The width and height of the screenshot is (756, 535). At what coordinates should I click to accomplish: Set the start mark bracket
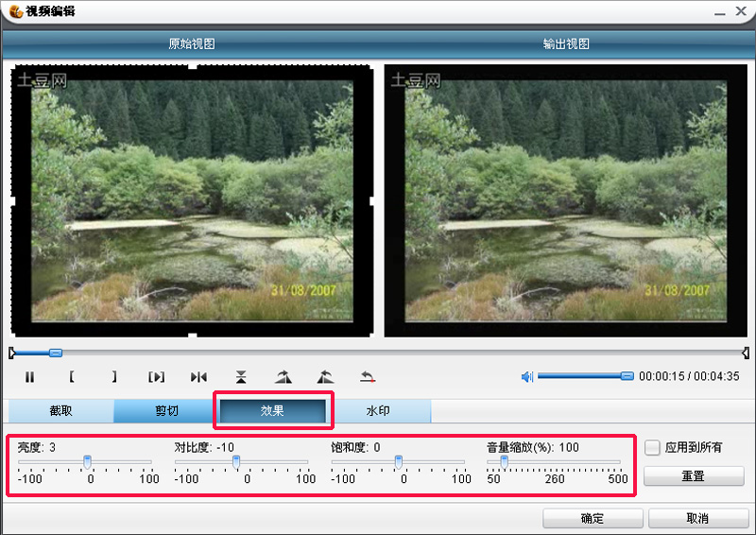pyautogui.click(x=72, y=377)
